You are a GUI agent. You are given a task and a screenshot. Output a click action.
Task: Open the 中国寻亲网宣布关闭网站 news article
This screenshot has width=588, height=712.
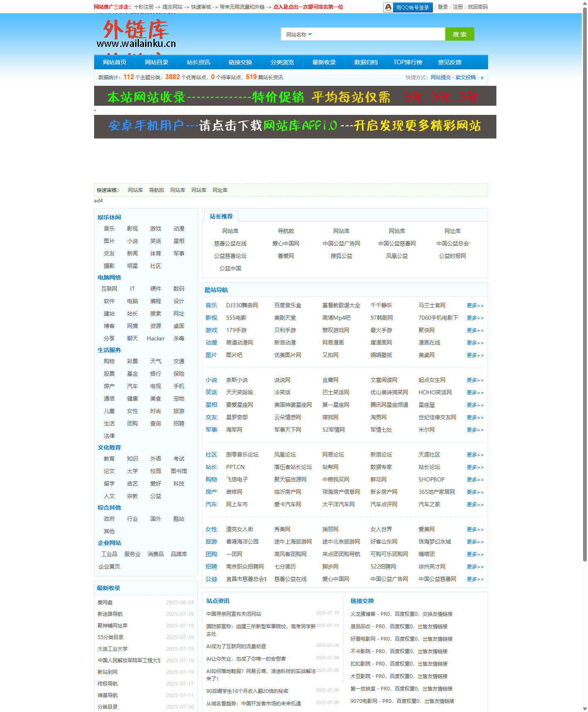234,614
